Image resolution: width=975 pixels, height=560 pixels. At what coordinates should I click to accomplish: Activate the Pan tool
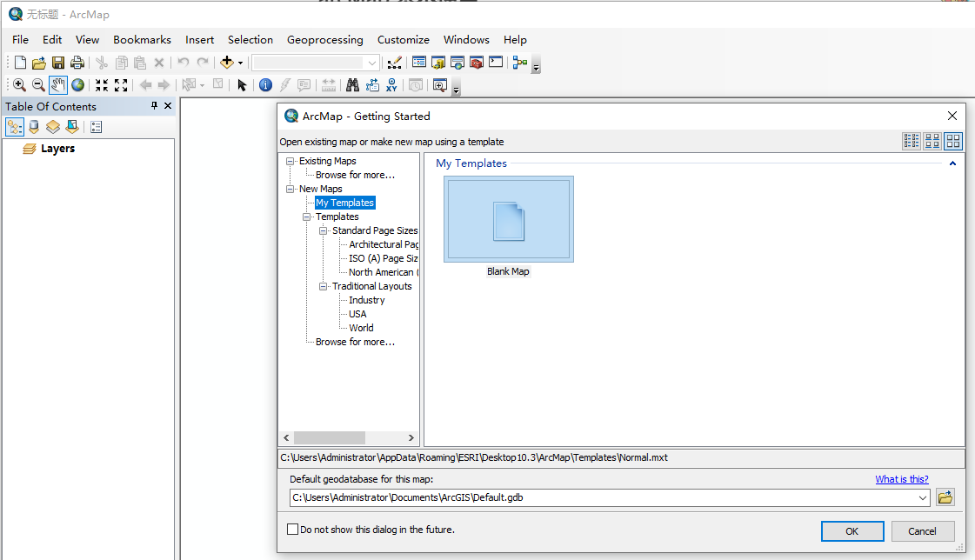57,84
